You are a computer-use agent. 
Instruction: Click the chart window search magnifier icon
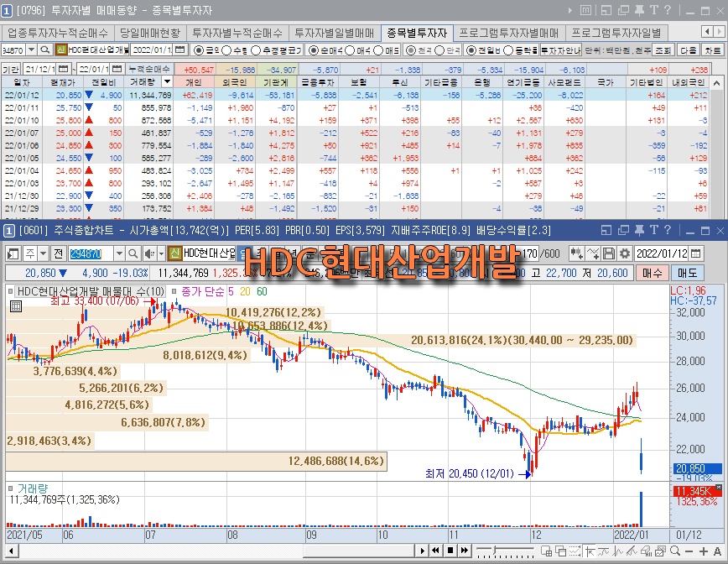coord(133,253)
